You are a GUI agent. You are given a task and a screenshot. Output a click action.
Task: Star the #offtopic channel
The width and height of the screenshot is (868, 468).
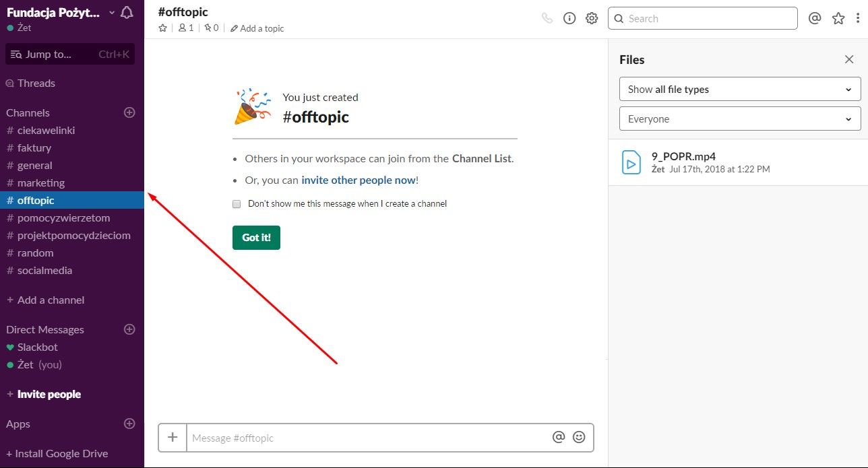click(162, 28)
